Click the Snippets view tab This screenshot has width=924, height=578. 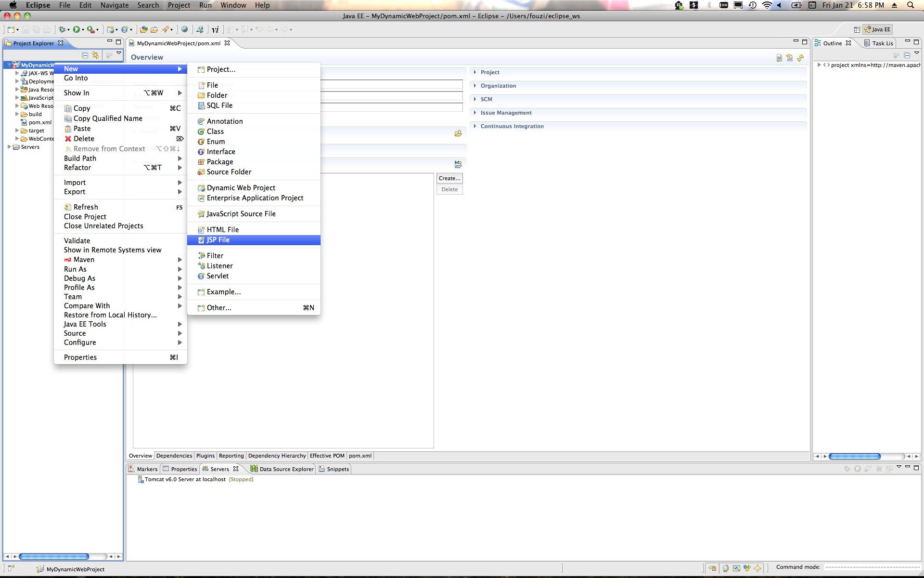coord(334,469)
